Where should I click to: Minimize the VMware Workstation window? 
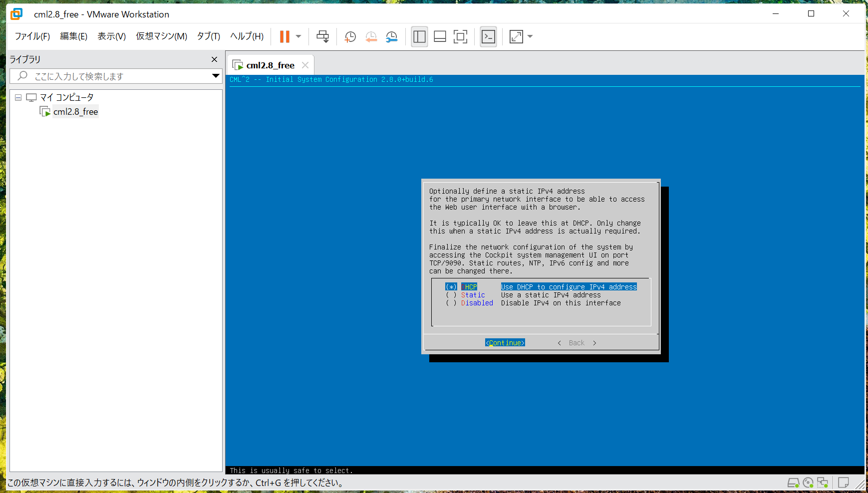776,14
